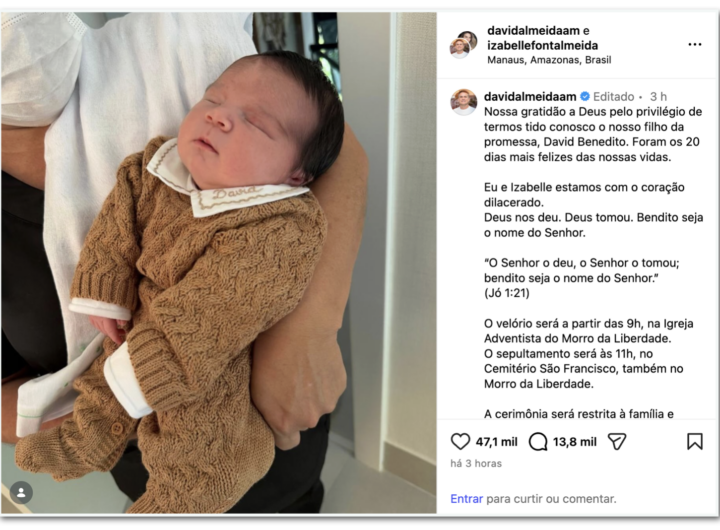Open more options three-dot menu
This screenshot has width=720, height=530.
695,45
